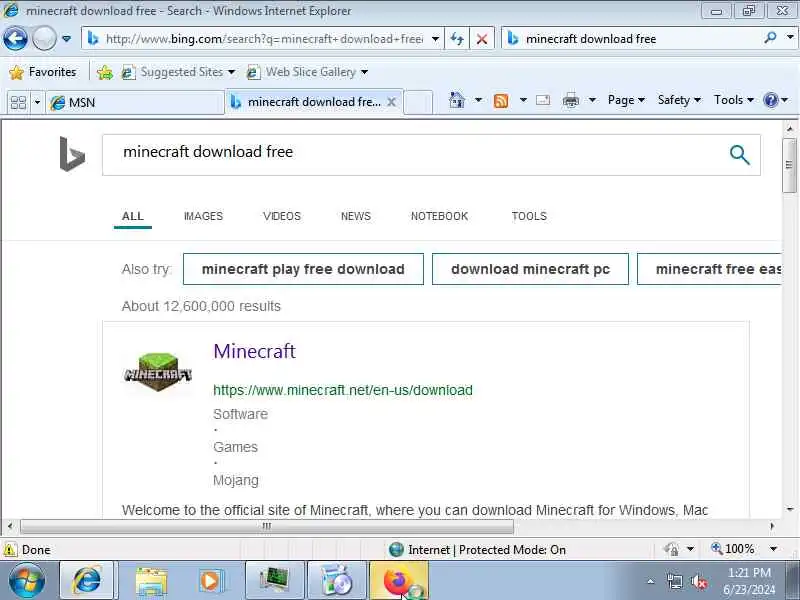Screen dimensions: 800x600
Task: Open a new blank tab
Action: [x=418, y=102]
